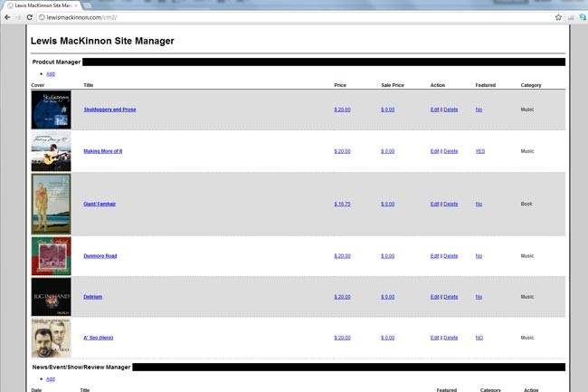Click $16.75 price of Giant/ Famhair

tap(342, 204)
